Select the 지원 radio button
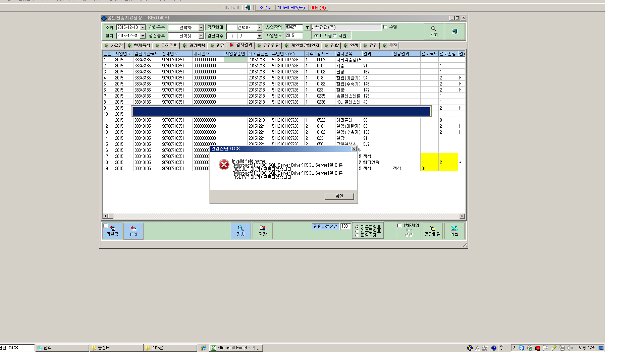This screenshot has width=644, height=362. (335, 36)
